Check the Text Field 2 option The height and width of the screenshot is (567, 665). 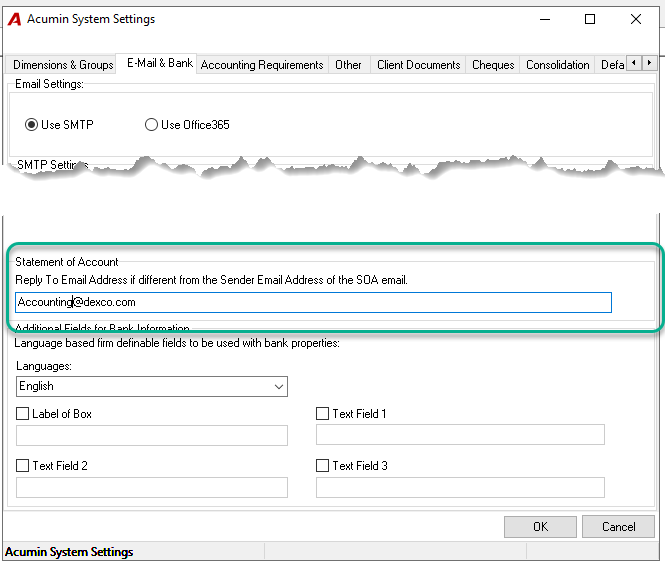pyautogui.click(x=22, y=466)
